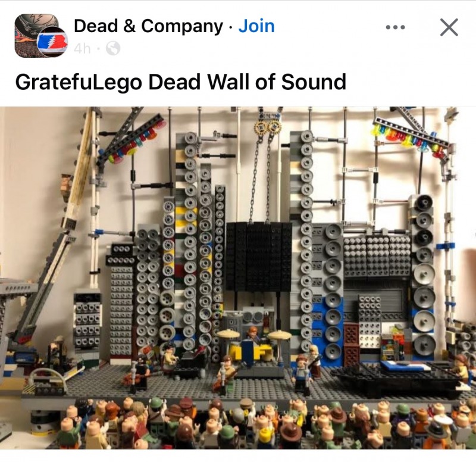
Task: Join the Dead & Company group
Action: pyautogui.click(x=256, y=26)
